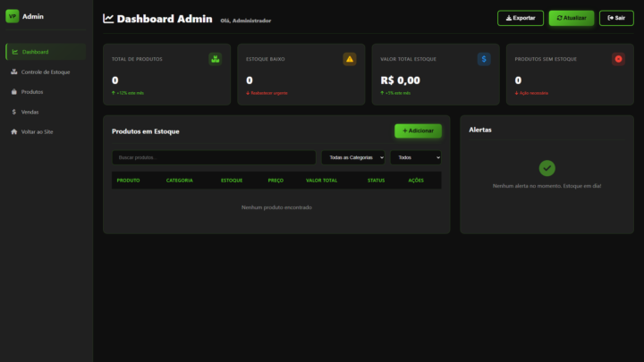The width and height of the screenshot is (644, 362).
Task: Click the green boxes icon on Total de Produtos card
Action: click(x=215, y=59)
